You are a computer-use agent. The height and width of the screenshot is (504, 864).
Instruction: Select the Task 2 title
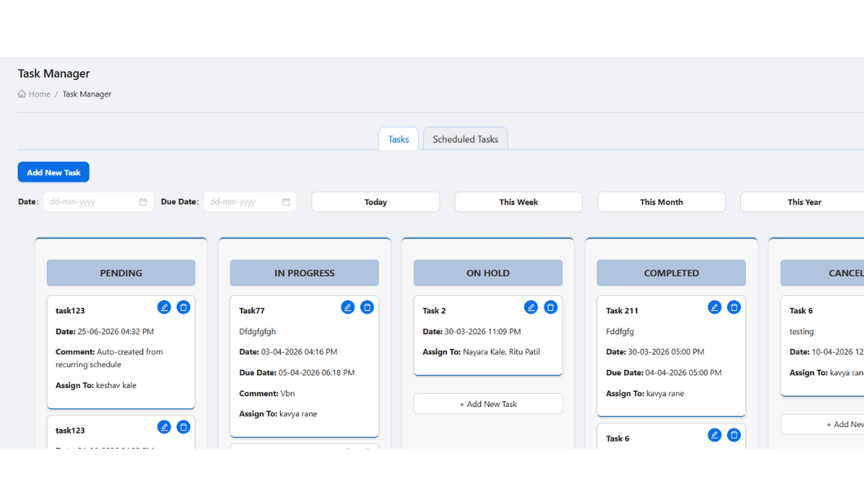434,311
